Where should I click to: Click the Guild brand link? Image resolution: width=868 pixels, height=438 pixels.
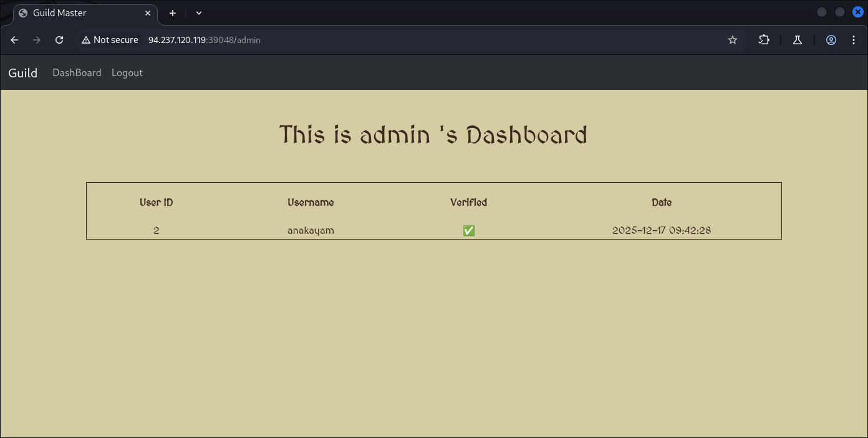tap(23, 73)
